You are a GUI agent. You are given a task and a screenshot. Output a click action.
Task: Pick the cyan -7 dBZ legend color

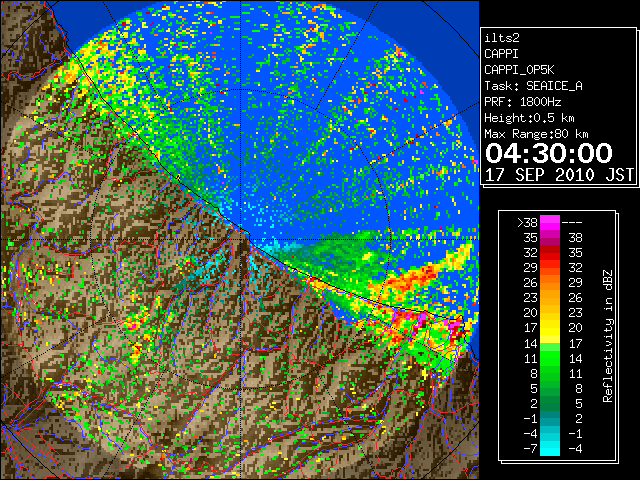pyautogui.click(x=550, y=448)
